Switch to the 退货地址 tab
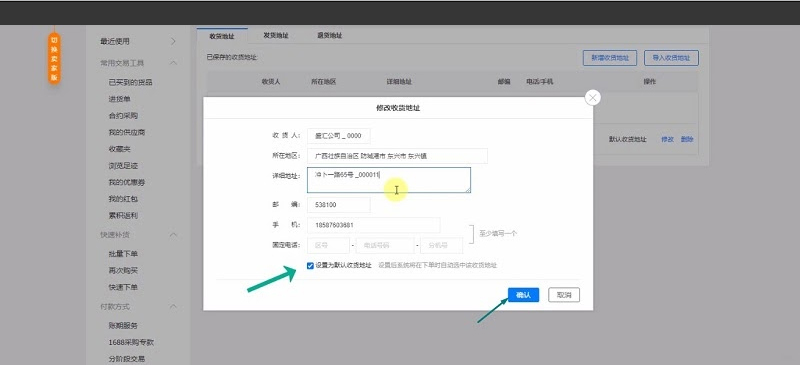 click(330, 36)
